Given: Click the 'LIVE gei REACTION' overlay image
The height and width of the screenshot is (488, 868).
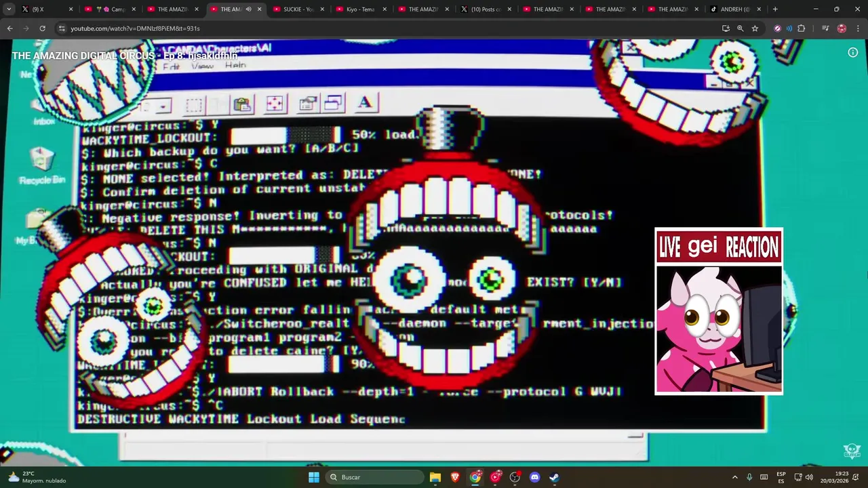Looking at the screenshot, I should point(719,311).
